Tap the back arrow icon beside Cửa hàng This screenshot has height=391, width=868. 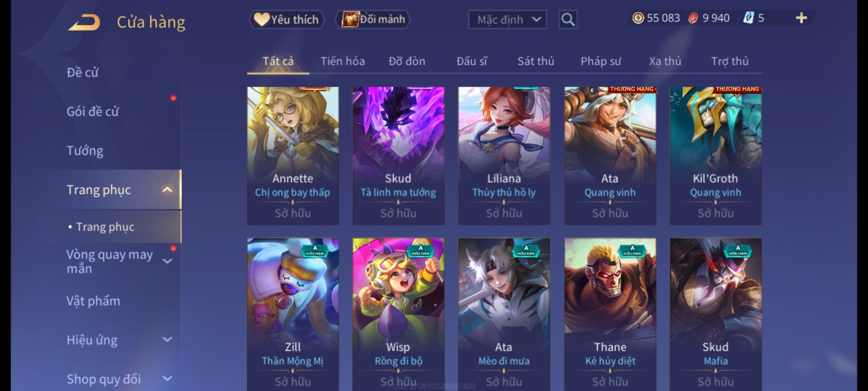coord(84,22)
